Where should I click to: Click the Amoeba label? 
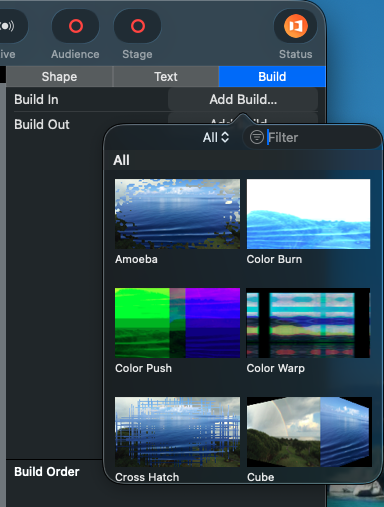(136, 259)
